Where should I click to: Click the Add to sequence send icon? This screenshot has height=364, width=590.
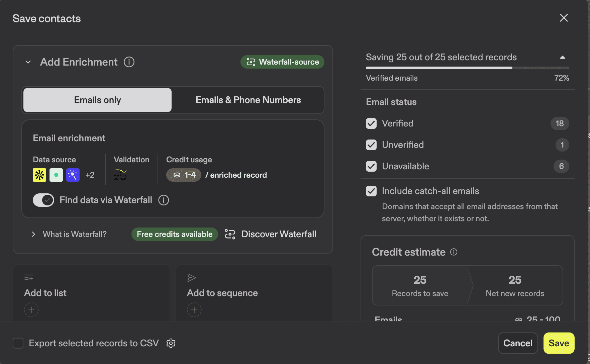pos(191,278)
